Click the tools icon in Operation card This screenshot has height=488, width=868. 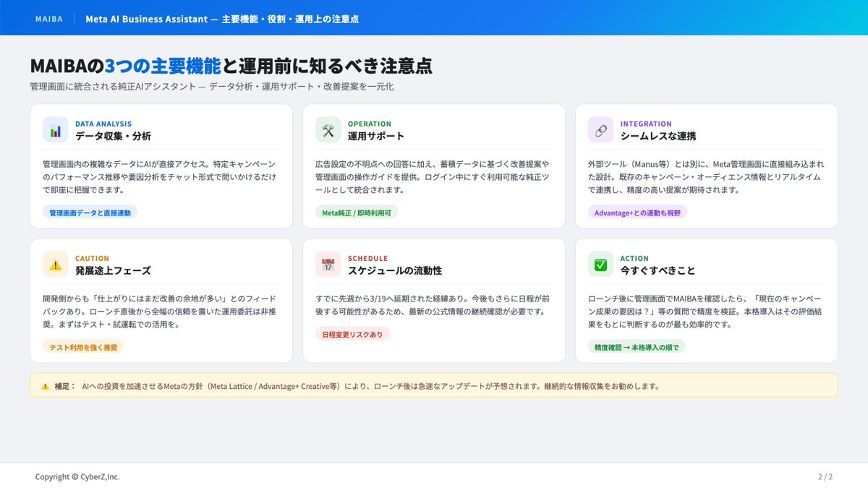click(328, 130)
